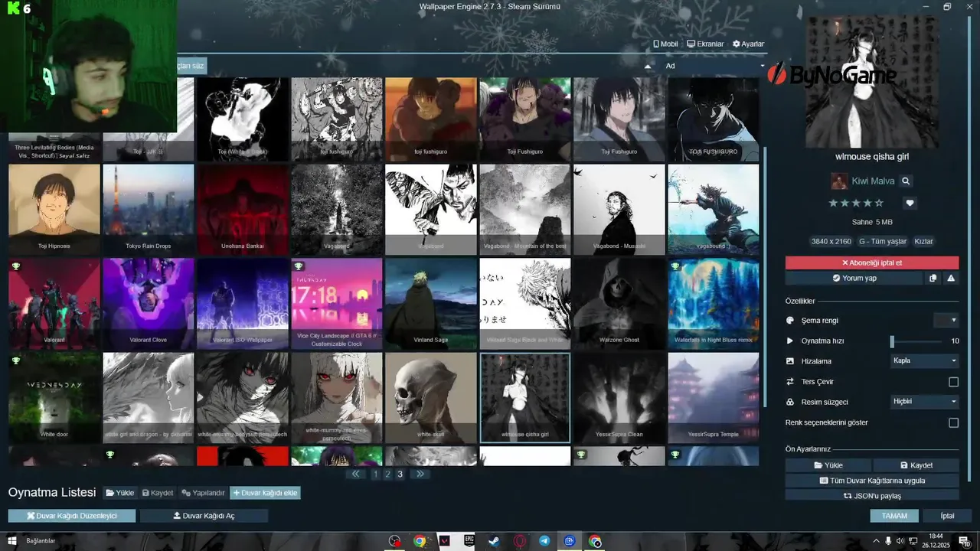Enable the Ters Çevir checkbox
980x551 pixels.
[x=953, y=381]
